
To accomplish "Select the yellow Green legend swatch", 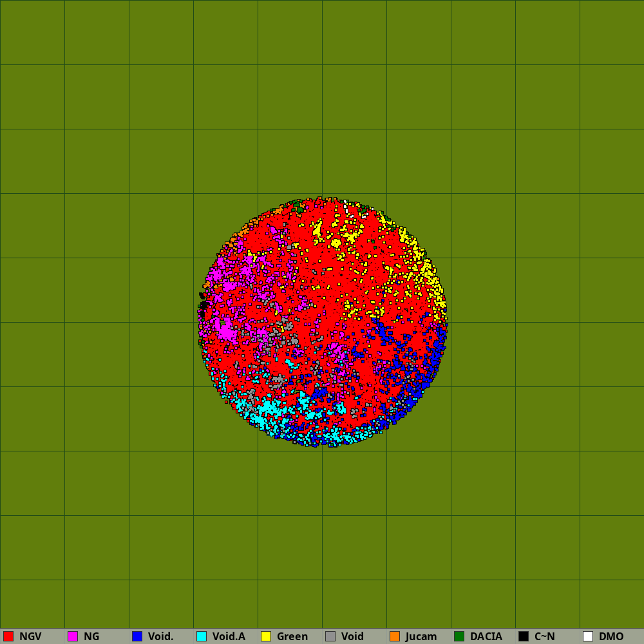I will [x=266, y=636].
